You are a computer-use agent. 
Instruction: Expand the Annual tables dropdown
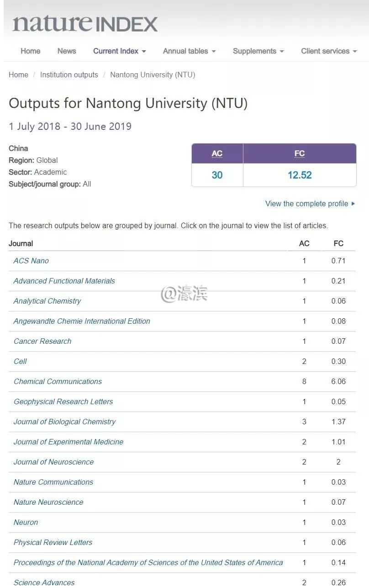click(189, 51)
